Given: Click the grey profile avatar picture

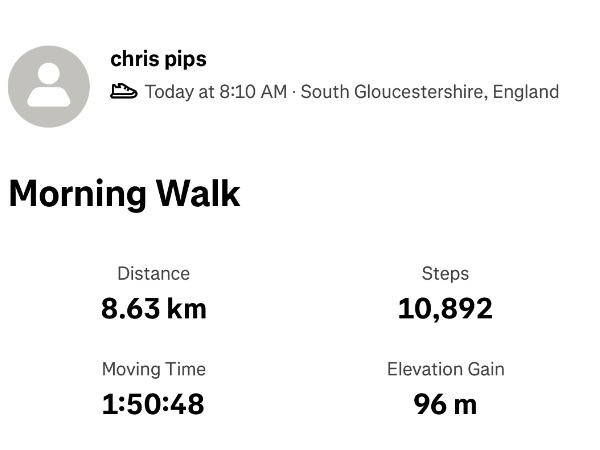Looking at the screenshot, I should tap(49, 86).
